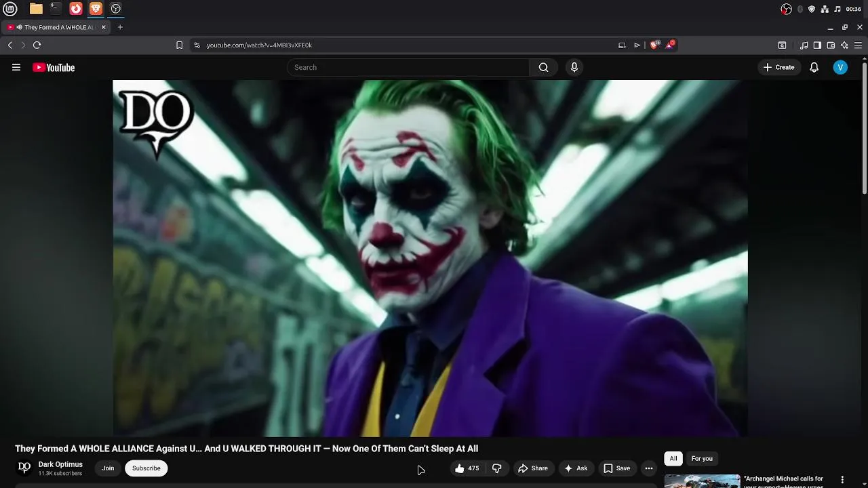868x488 pixels.
Task: Like the video with 475 likes
Action: coord(467,468)
